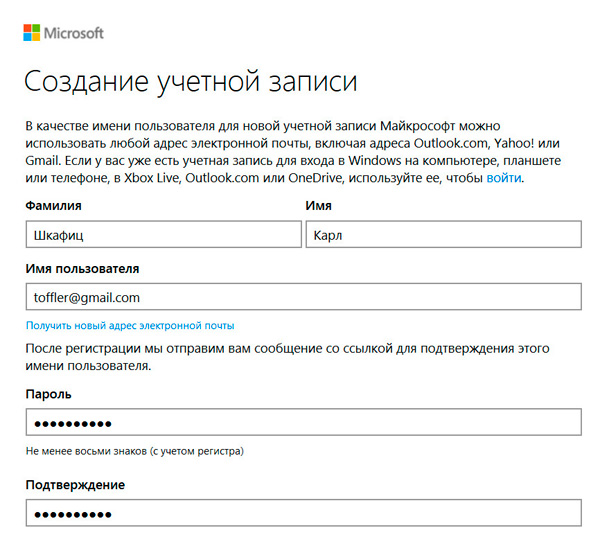Focus the first name field containing "Карл"

click(443, 234)
